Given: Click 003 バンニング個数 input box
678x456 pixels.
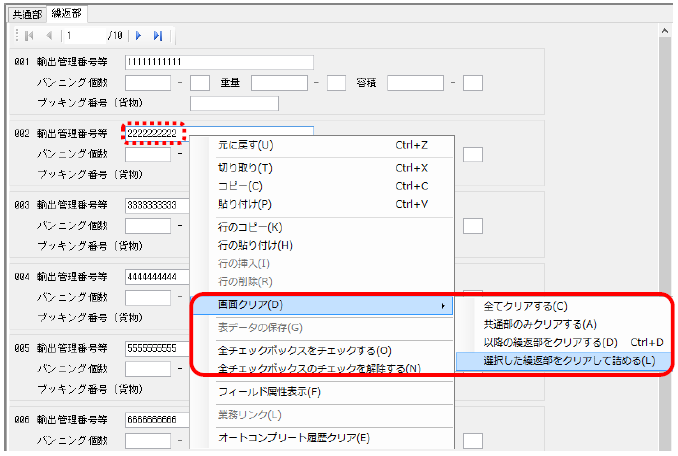Looking at the screenshot, I should tap(148, 226).
